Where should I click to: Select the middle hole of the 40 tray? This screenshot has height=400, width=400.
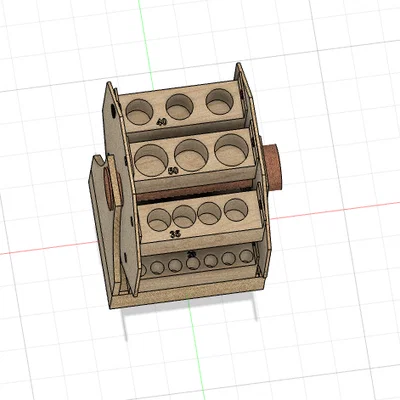pyautogui.click(x=180, y=107)
